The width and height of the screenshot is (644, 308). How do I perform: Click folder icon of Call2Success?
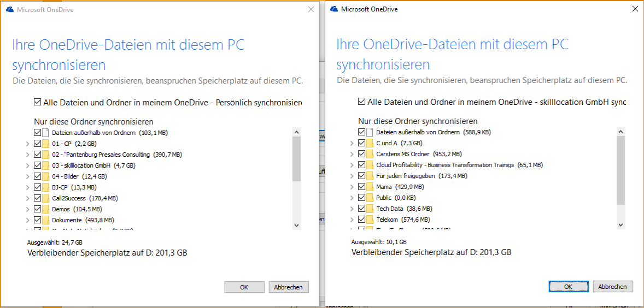(46, 198)
